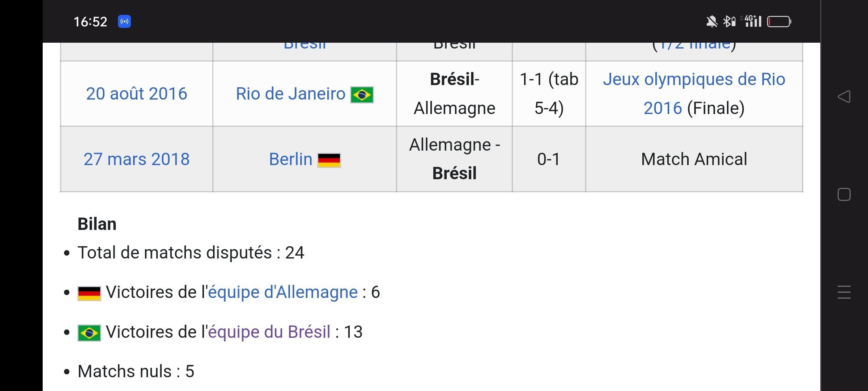Open the 27 mars 2018 date link

coord(136,159)
